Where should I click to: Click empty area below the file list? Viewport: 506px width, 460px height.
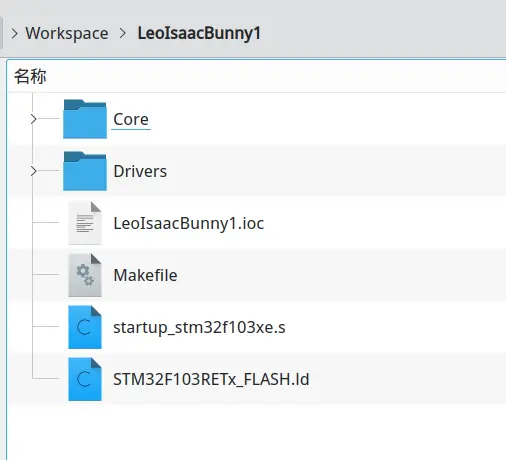click(256, 433)
